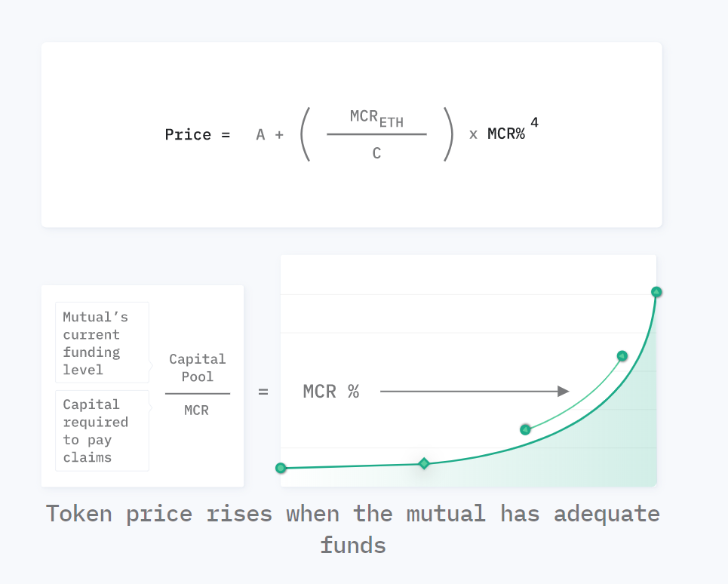
Task: Click the MCR % arrow head
Action: pyautogui.click(x=564, y=392)
